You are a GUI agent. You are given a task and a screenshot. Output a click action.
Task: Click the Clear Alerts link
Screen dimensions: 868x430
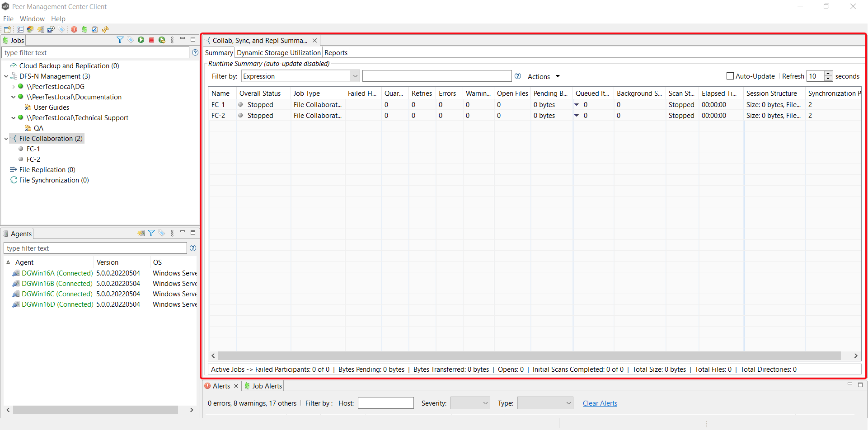click(600, 403)
